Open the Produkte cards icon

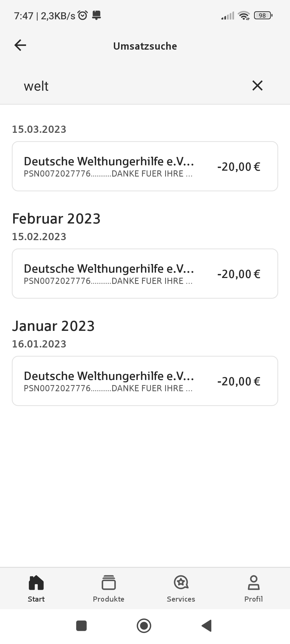[x=108, y=583]
